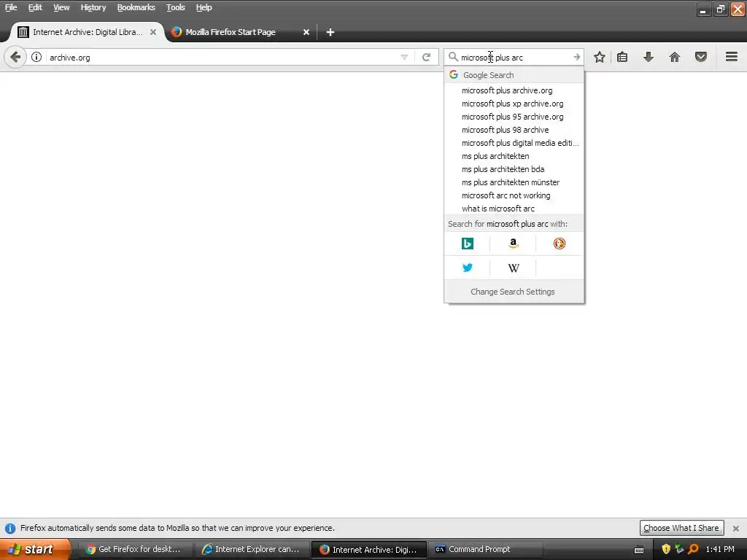Open the Bookmarks menu
Screen dimensions: 747x560
click(136, 7)
